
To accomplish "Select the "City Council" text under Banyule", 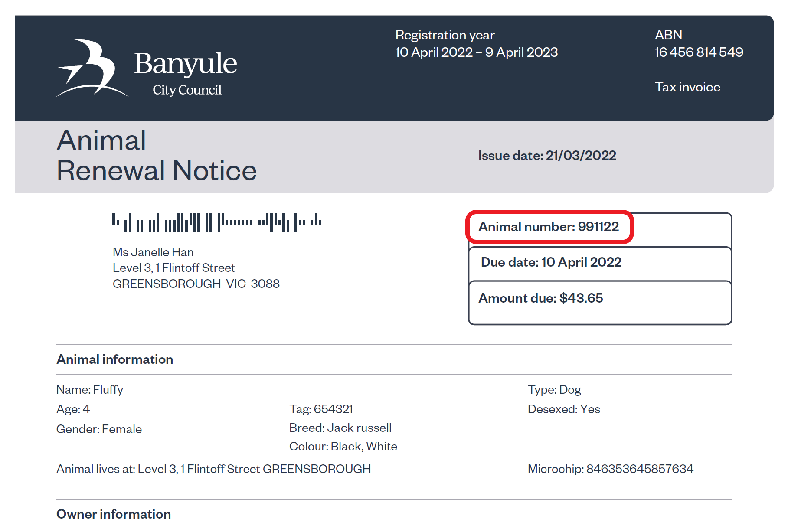I will pyautogui.click(x=187, y=90).
